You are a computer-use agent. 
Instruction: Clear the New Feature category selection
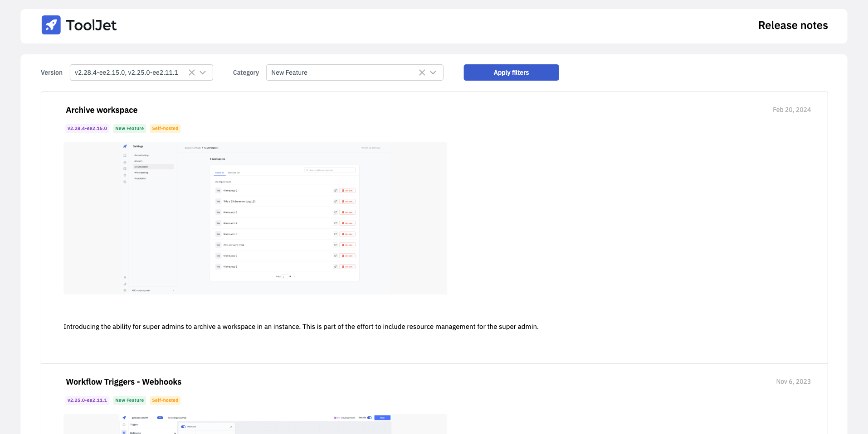(422, 72)
